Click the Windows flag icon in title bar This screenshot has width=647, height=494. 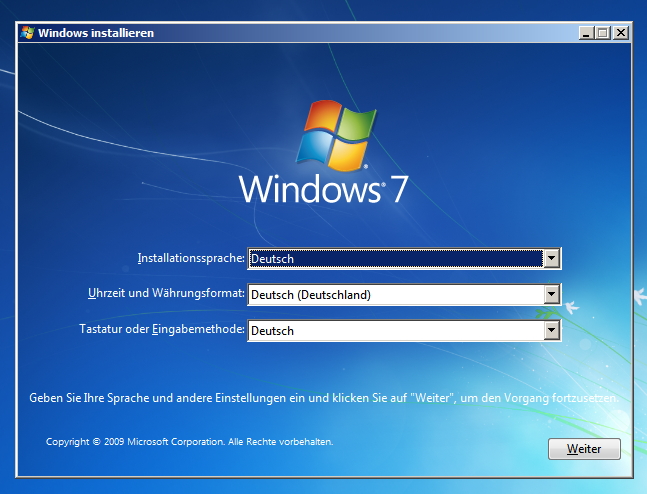pyautogui.click(x=27, y=33)
